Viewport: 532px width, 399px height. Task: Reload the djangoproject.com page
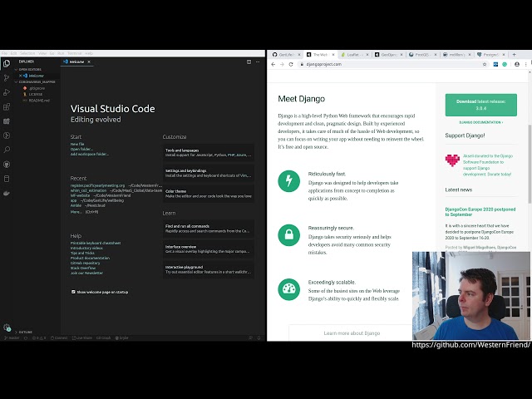(291, 64)
